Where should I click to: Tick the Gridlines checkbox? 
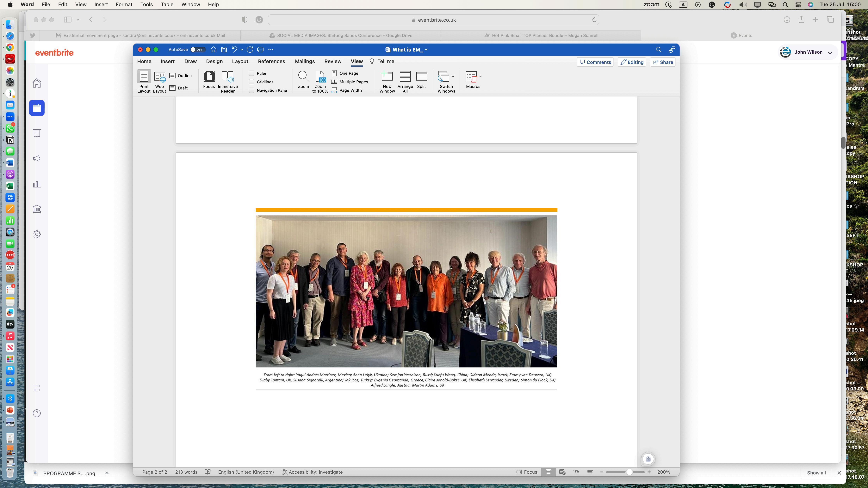[x=251, y=82]
